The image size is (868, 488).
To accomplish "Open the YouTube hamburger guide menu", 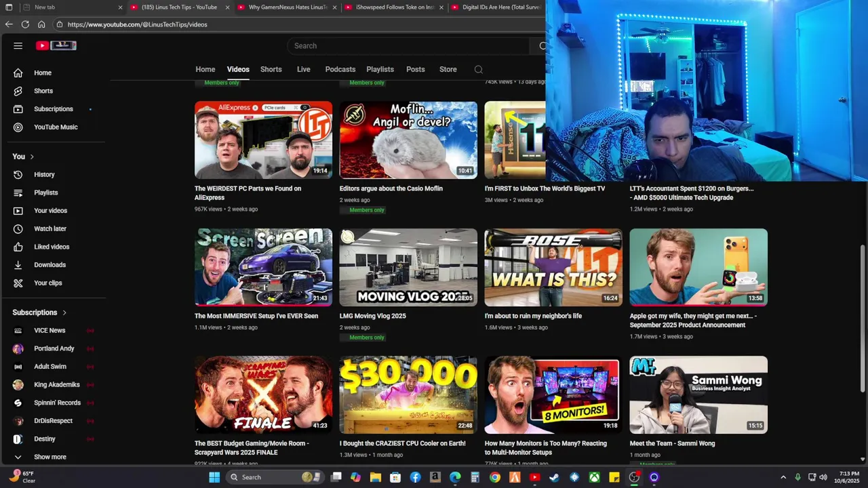I will click(18, 45).
